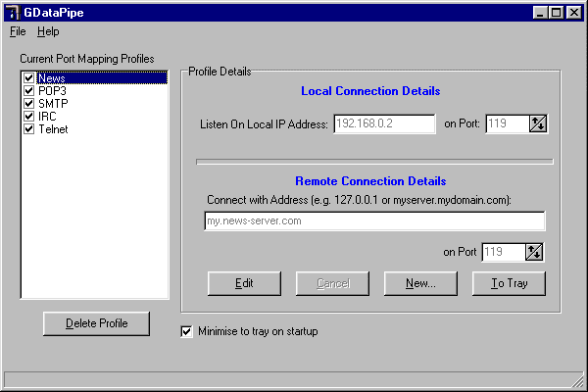Click the Listen On Local IP Address field

tap(384, 123)
